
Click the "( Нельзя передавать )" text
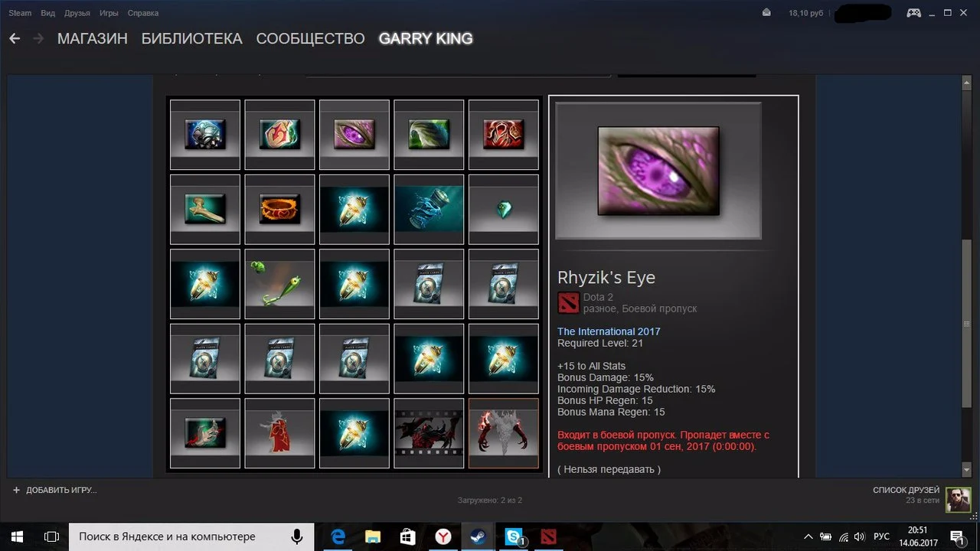pyautogui.click(x=609, y=469)
